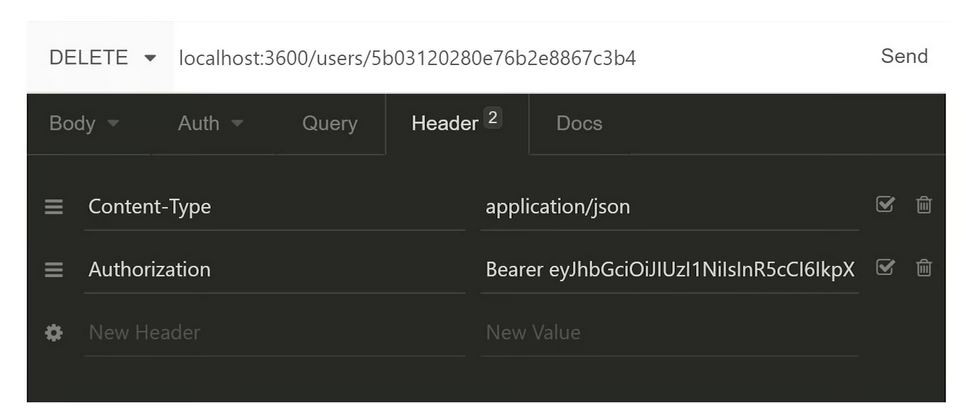This screenshot has width=966, height=419.
Task: Delete the Authorization header row
Action: 924,268
